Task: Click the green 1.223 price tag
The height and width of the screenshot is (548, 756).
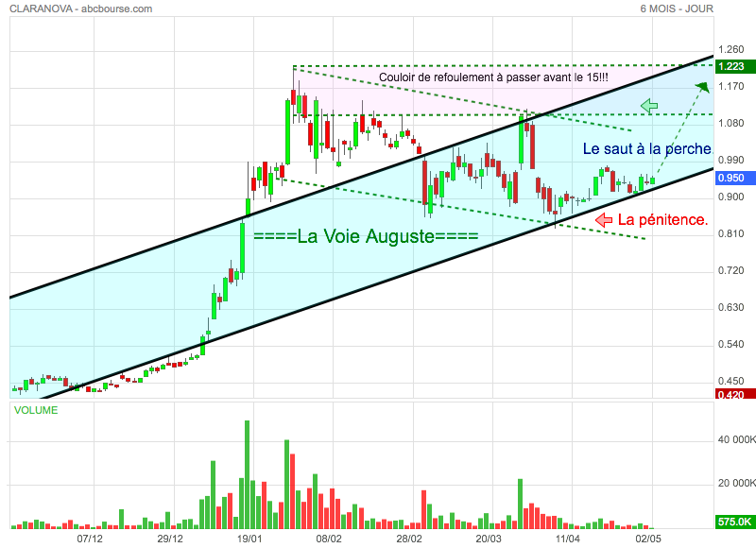Action: pyautogui.click(x=735, y=66)
